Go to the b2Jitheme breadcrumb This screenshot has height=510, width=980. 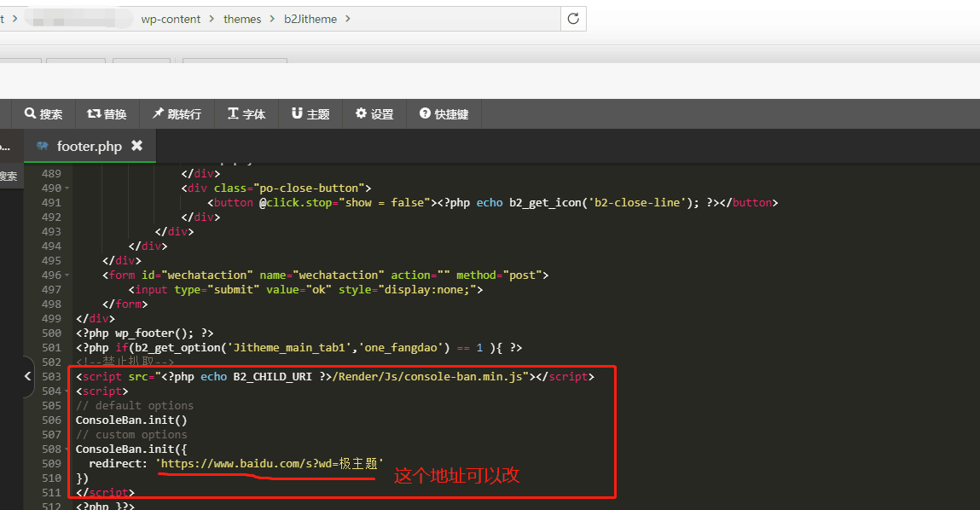point(310,19)
